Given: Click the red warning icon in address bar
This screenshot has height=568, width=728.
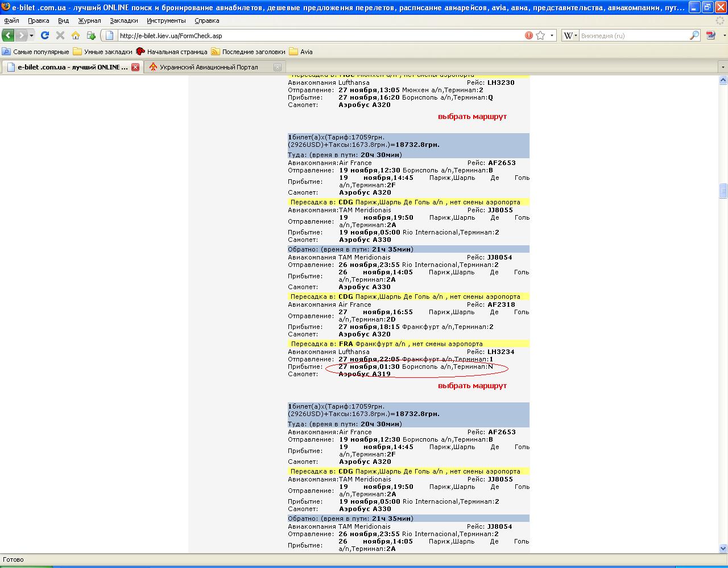Looking at the screenshot, I should [529, 35].
